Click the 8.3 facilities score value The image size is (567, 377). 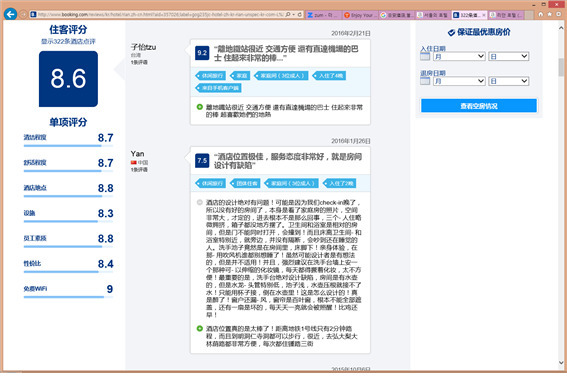[x=106, y=213]
